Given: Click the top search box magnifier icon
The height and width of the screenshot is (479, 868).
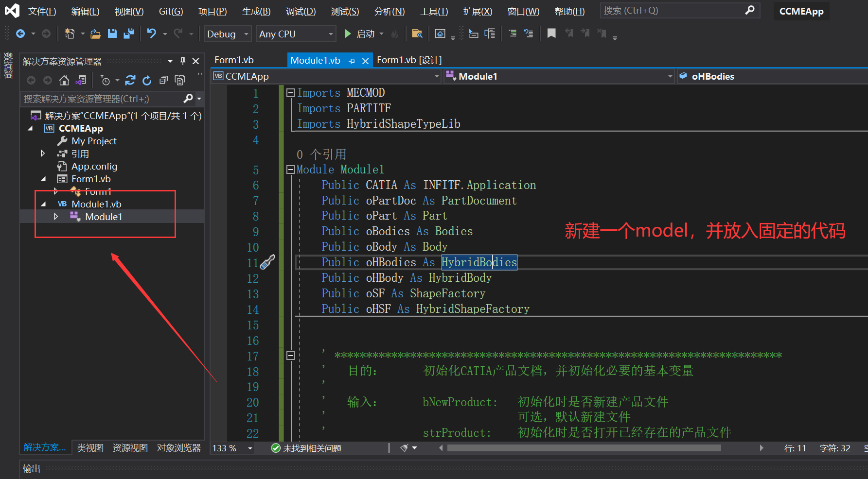Looking at the screenshot, I should pyautogui.click(x=750, y=10).
